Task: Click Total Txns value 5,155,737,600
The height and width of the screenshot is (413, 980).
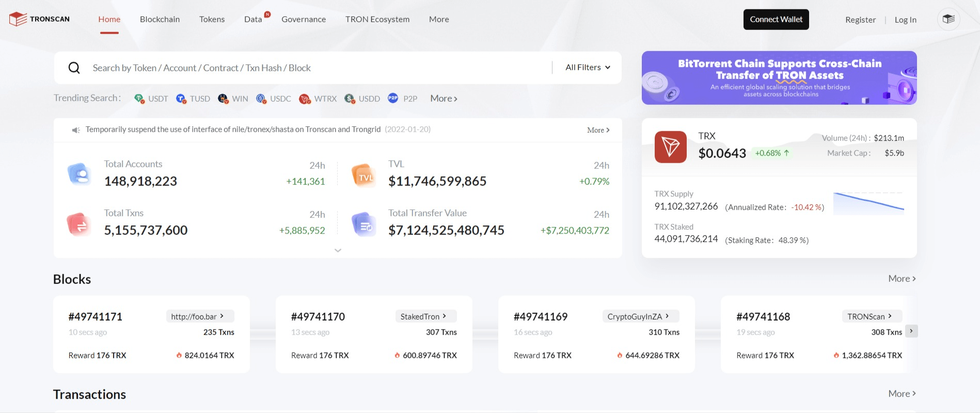Action: pyautogui.click(x=146, y=230)
